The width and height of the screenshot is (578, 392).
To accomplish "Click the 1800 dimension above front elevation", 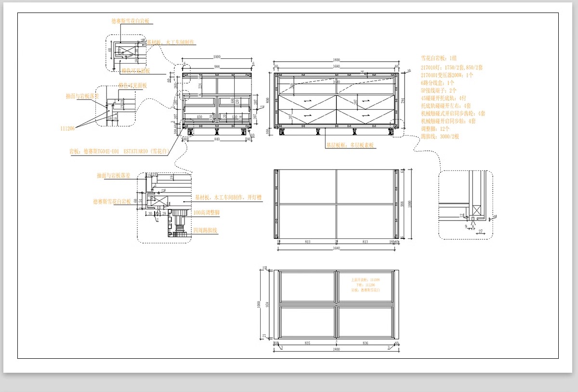I will (336, 61).
